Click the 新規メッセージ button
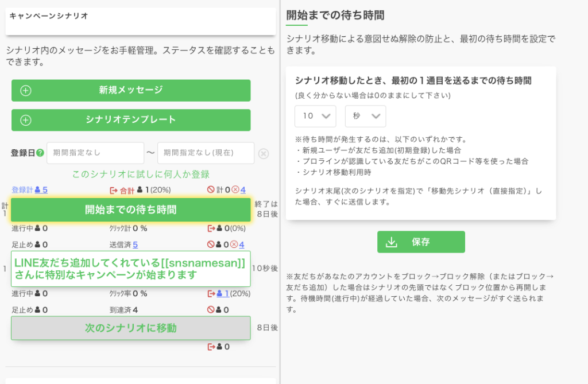This screenshot has width=588, height=384. (x=131, y=91)
